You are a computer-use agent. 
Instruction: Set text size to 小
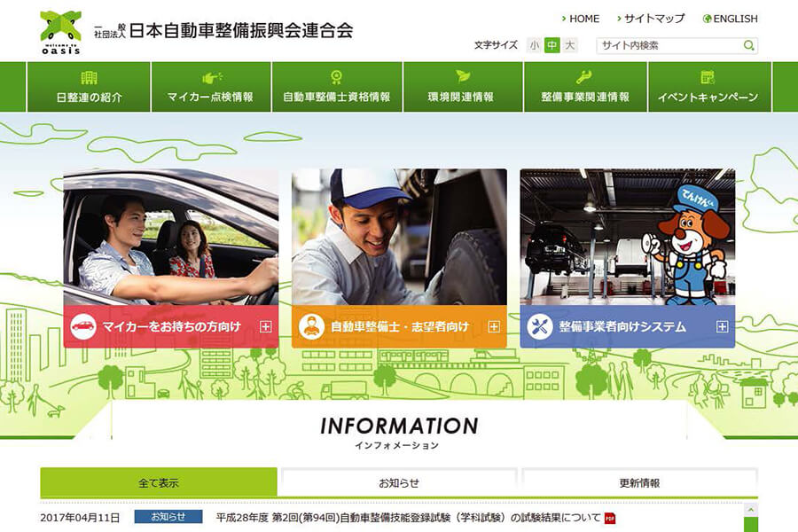coord(534,45)
